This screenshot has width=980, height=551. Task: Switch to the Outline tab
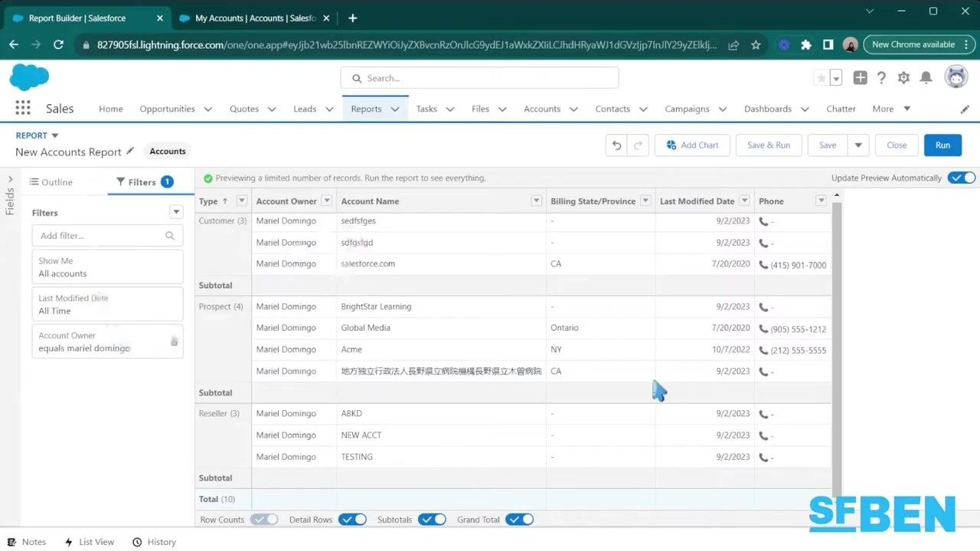tap(51, 182)
